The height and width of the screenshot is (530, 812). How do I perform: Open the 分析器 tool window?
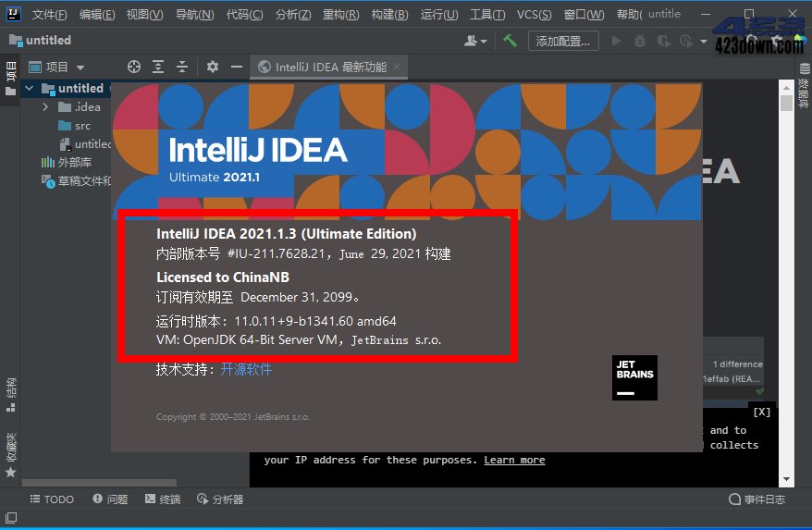click(220, 499)
